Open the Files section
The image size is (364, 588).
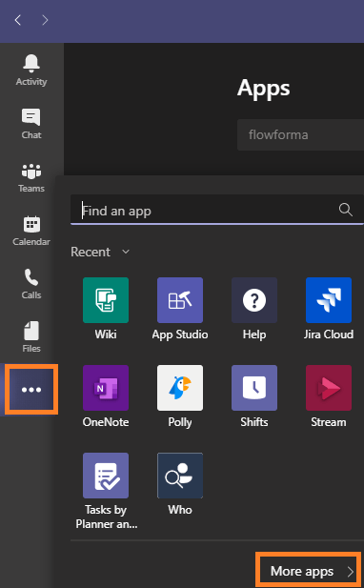tap(31, 337)
